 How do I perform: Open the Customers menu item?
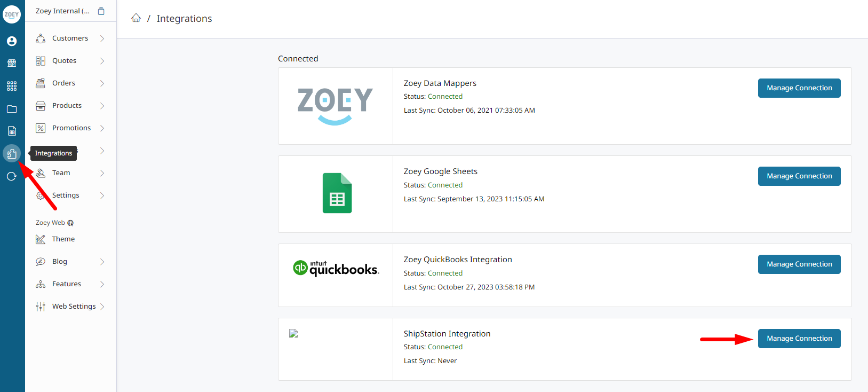[x=70, y=38]
